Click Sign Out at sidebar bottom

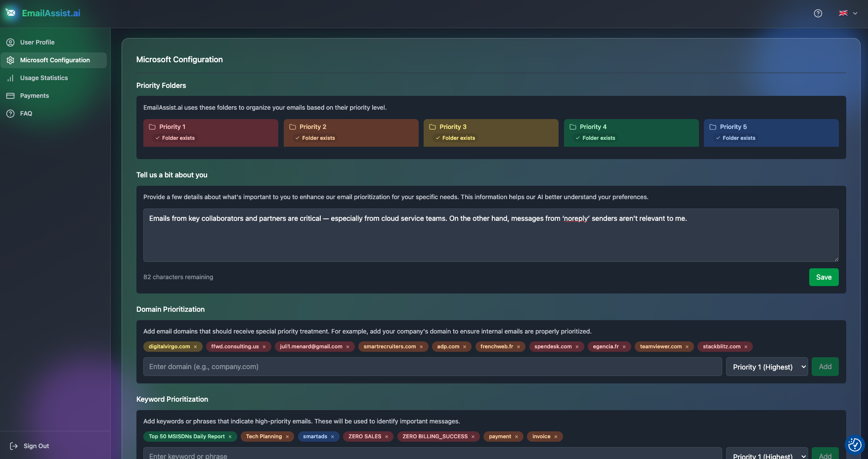pos(30,446)
